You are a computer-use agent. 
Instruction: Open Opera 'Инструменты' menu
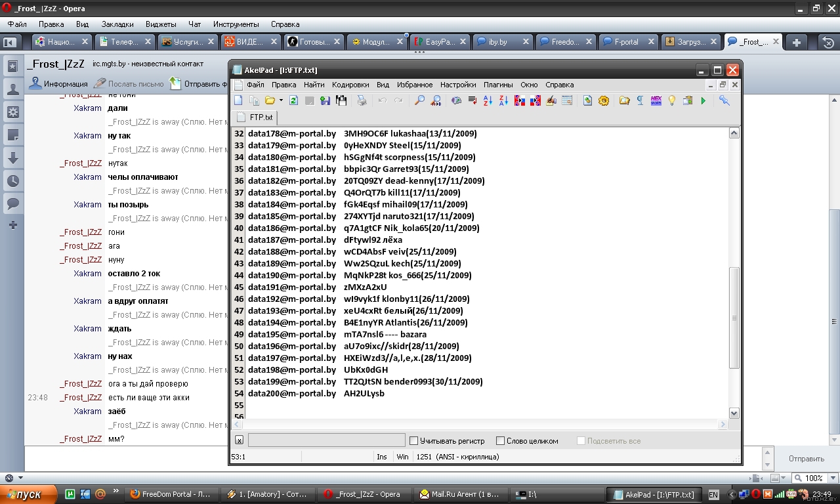236,24
